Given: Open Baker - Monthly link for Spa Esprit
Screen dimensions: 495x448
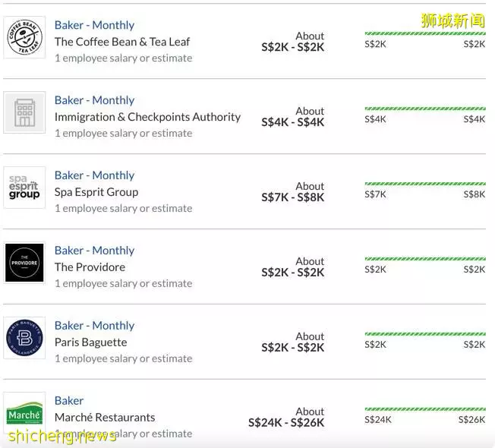Looking at the screenshot, I should [94, 175].
